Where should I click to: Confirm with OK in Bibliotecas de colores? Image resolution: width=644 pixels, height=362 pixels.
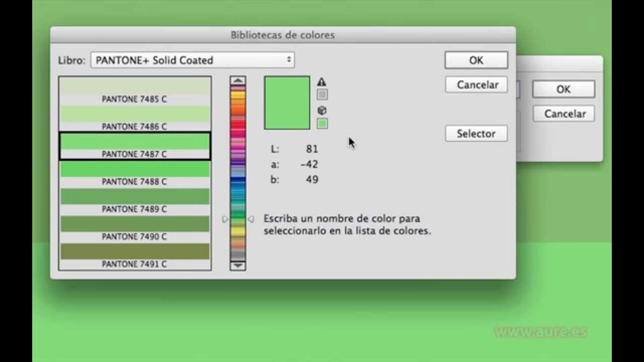coord(476,60)
